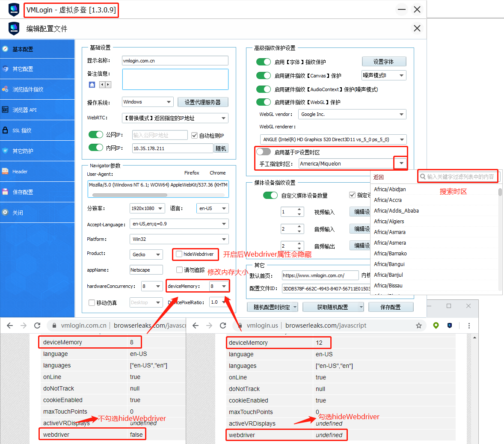Open the right browser three-dot menu

(x=469, y=326)
